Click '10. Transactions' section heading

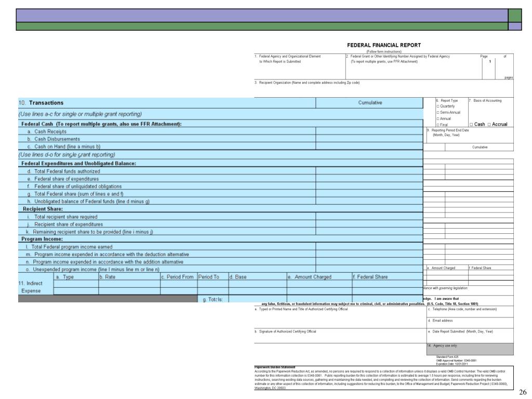coord(41,103)
